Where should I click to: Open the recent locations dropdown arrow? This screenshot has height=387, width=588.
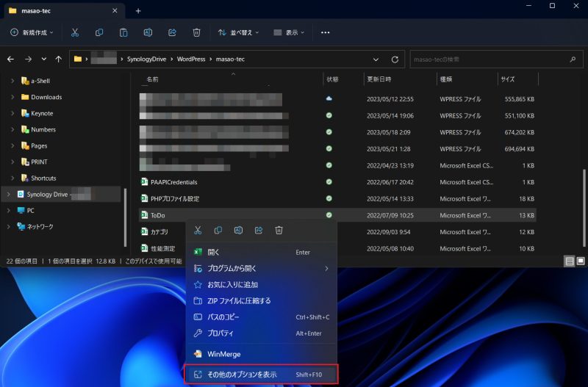point(44,59)
